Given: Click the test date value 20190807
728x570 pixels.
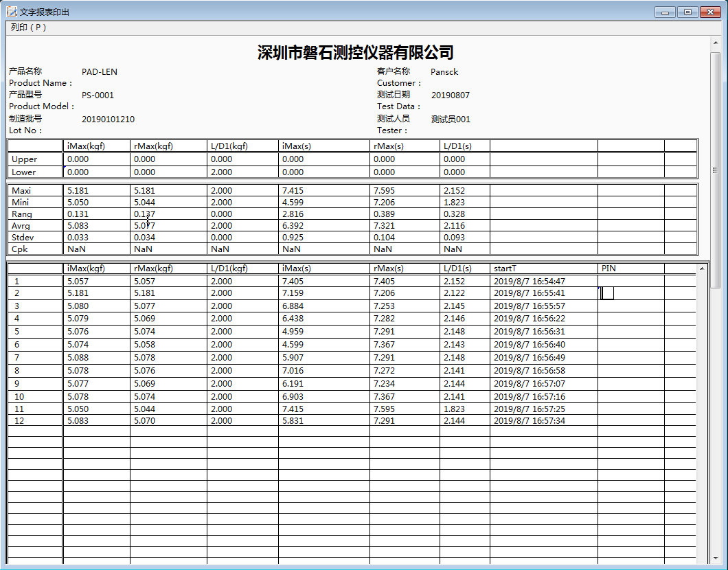Looking at the screenshot, I should (451, 95).
